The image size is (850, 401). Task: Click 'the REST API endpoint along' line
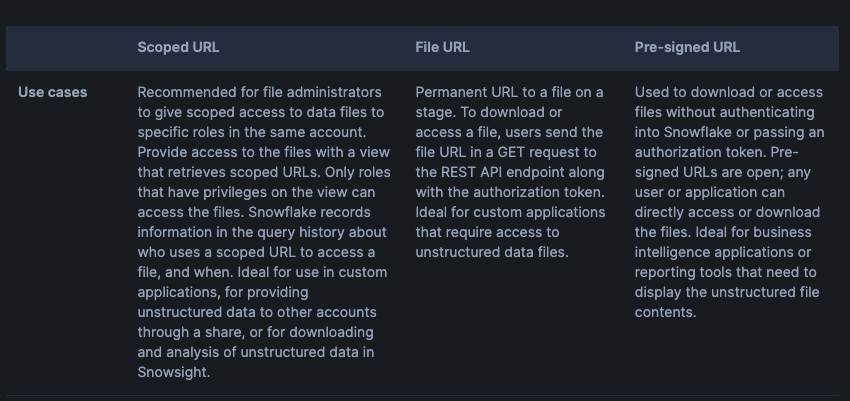click(509, 172)
